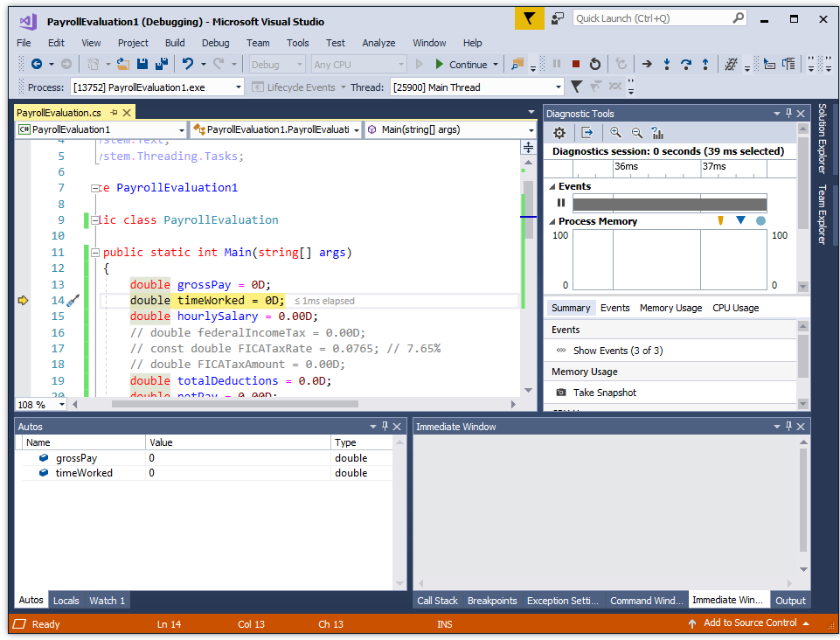The height and width of the screenshot is (640, 840).
Task: Open Diagnostic Tools settings gear
Action: (559, 133)
